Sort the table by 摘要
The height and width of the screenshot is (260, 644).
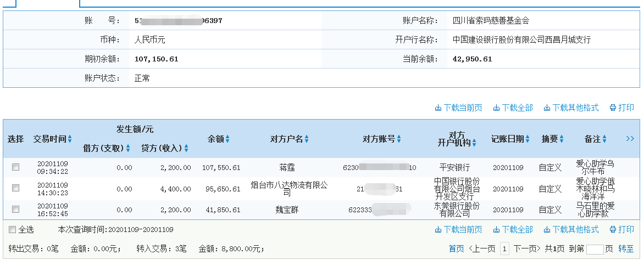pos(552,139)
